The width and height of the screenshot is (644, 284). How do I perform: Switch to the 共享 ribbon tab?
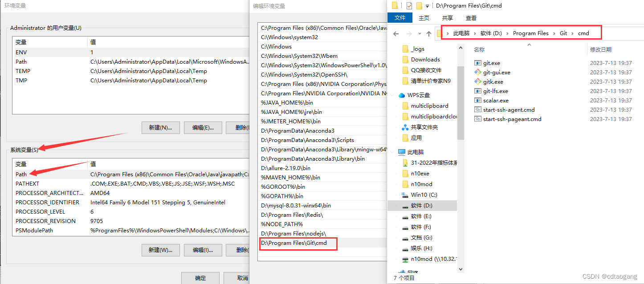tap(447, 18)
